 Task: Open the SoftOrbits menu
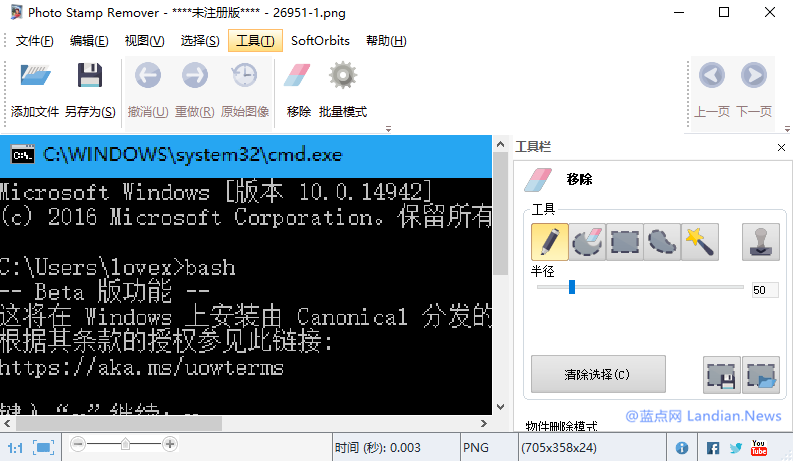click(320, 41)
